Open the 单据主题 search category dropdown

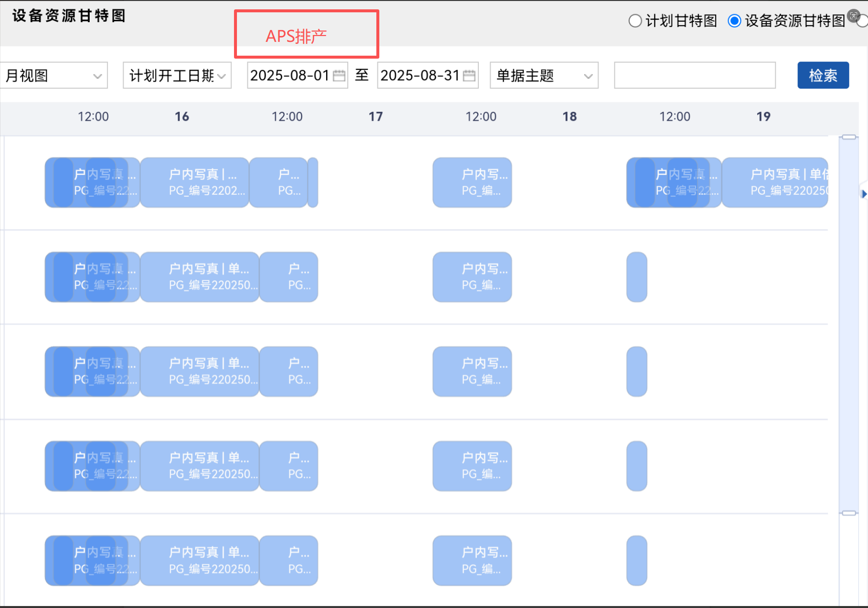(x=543, y=75)
